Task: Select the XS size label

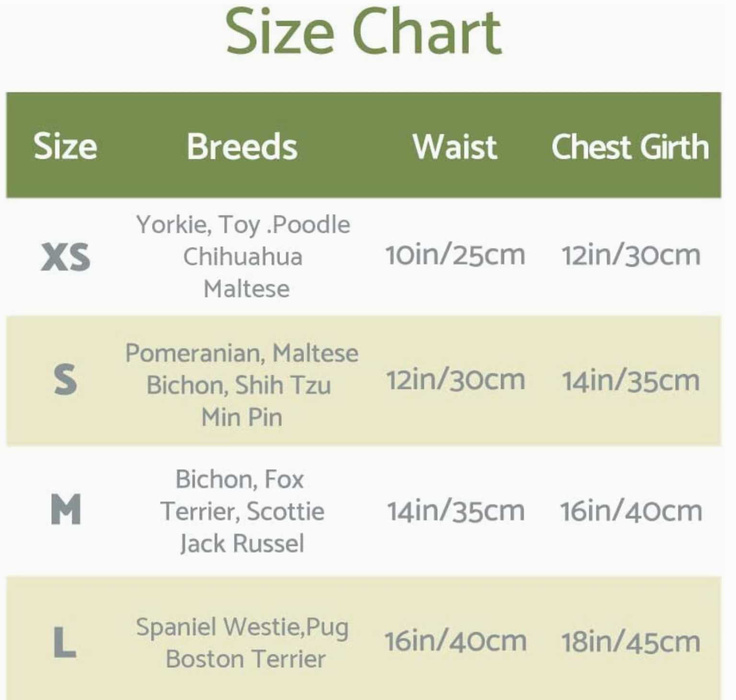Action: coord(65,257)
